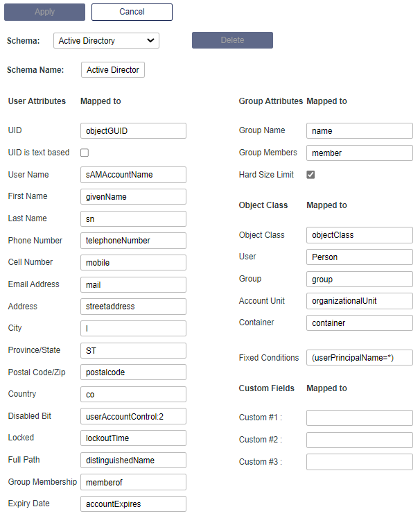Select the Custom #3 input field
Viewport: 420px width, 516px height.
click(x=359, y=462)
